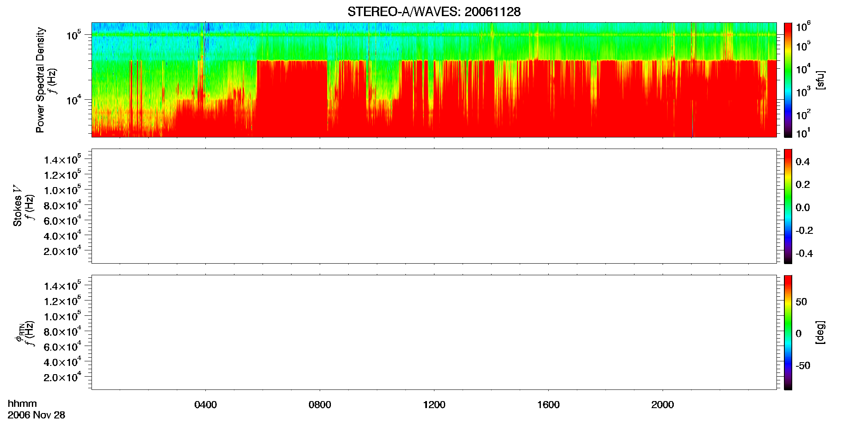Screen dimensions: 868x447
Task: Select the date text 2006 Nov 28
Action: (x=36, y=415)
